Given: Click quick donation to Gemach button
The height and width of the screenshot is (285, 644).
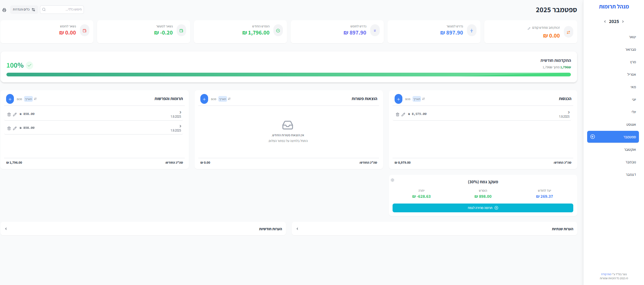Looking at the screenshot, I should 483,208.
